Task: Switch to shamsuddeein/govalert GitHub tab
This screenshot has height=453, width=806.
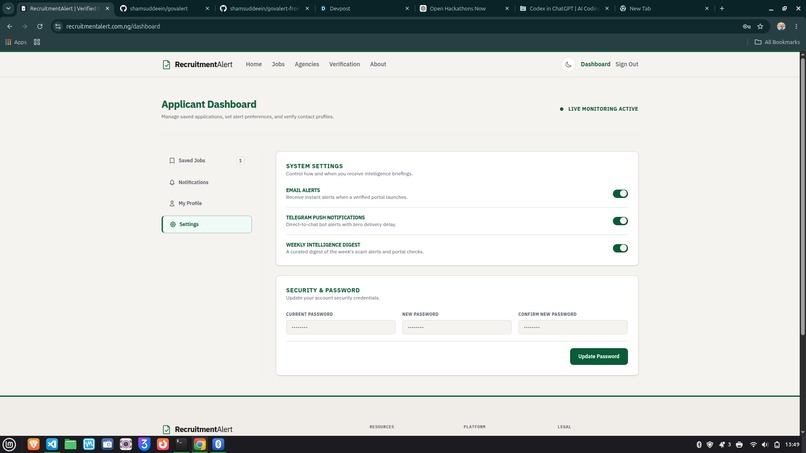Action: pyautogui.click(x=164, y=8)
